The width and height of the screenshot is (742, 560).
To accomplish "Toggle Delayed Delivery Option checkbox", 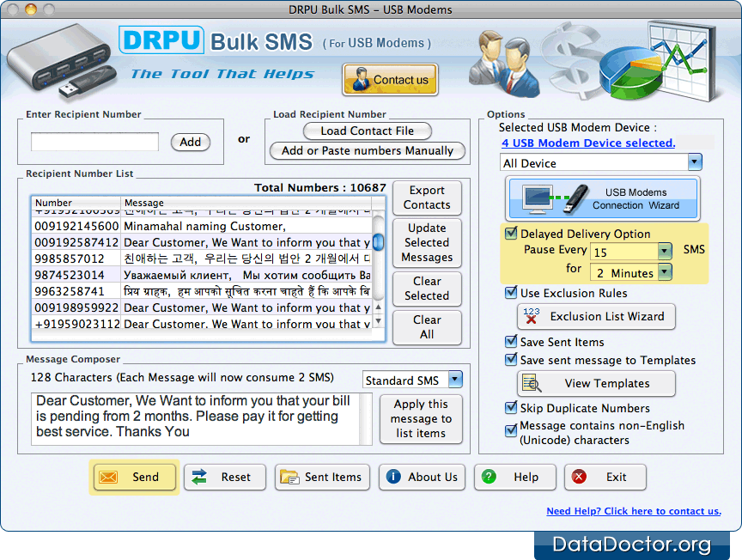I will click(511, 233).
